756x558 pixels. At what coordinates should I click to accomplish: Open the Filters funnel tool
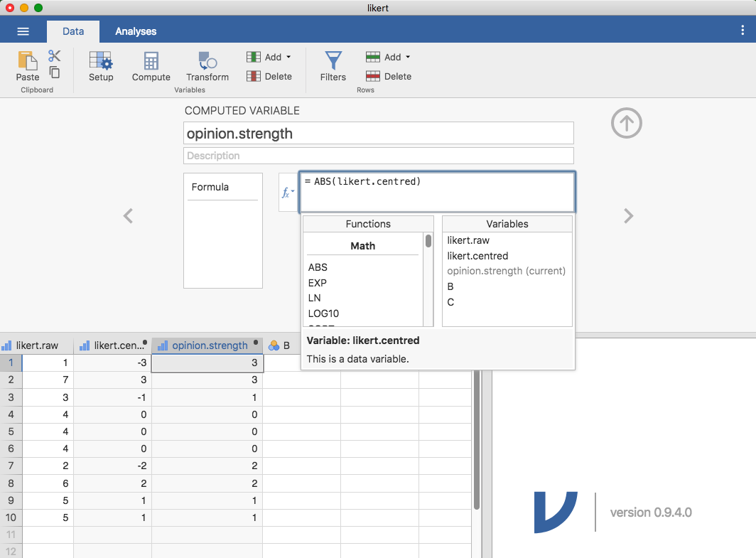(x=333, y=66)
